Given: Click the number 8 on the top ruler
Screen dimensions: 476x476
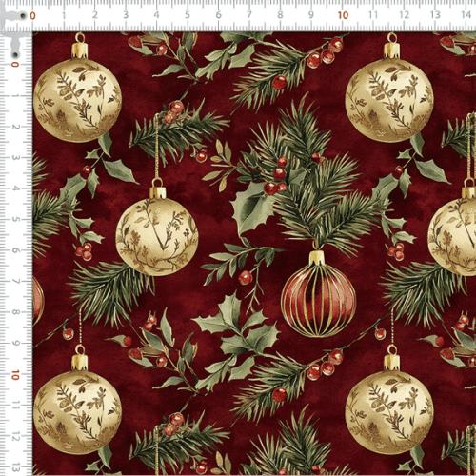Looking at the screenshot, I should tap(280, 15).
